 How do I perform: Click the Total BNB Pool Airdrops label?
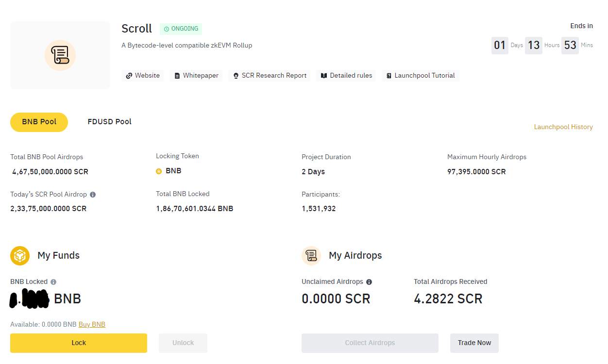[x=47, y=157]
